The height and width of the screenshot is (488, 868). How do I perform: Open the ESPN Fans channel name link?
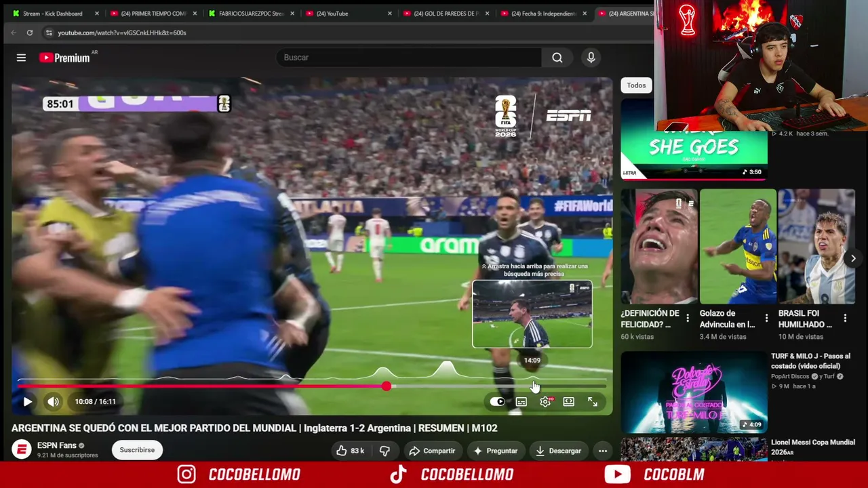pos(57,445)
